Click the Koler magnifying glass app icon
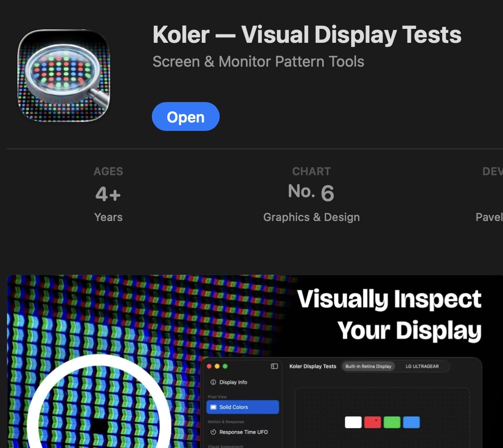503x448 pixels. [64, 76]
